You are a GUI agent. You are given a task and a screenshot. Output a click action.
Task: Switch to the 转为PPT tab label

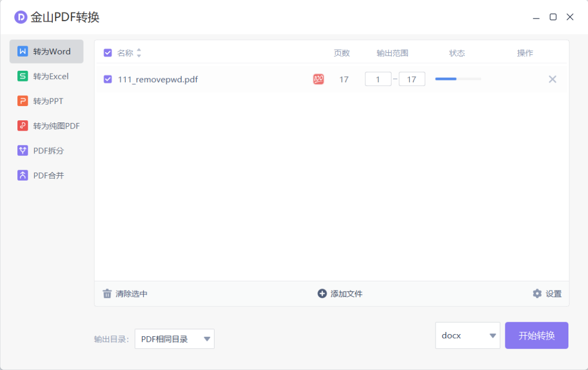tap(48, 101)
